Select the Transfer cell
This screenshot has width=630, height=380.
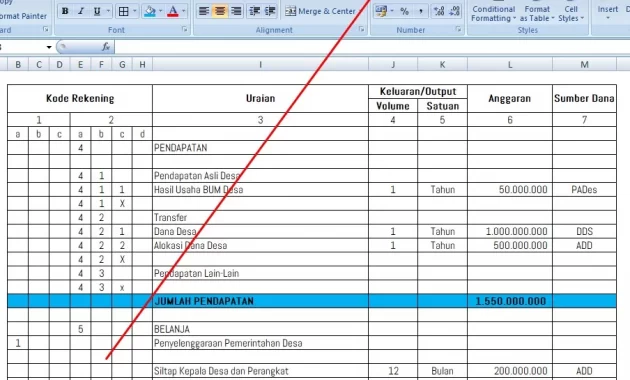click(260, 218)
